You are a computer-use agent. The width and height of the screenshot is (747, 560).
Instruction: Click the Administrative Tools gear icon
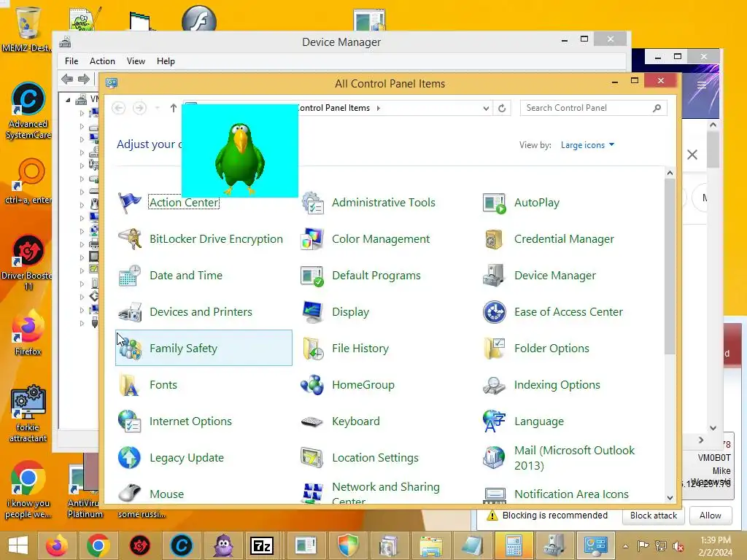coord(312,203)
